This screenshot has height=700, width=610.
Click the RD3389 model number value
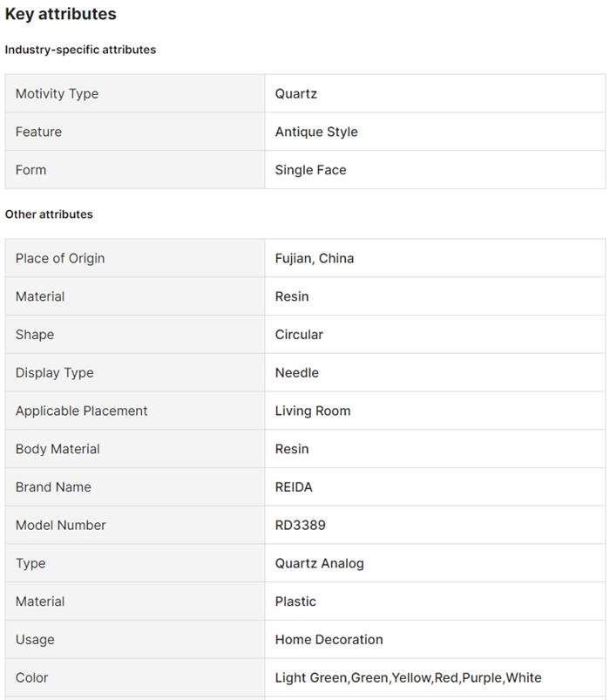click(x=301, y=525)
